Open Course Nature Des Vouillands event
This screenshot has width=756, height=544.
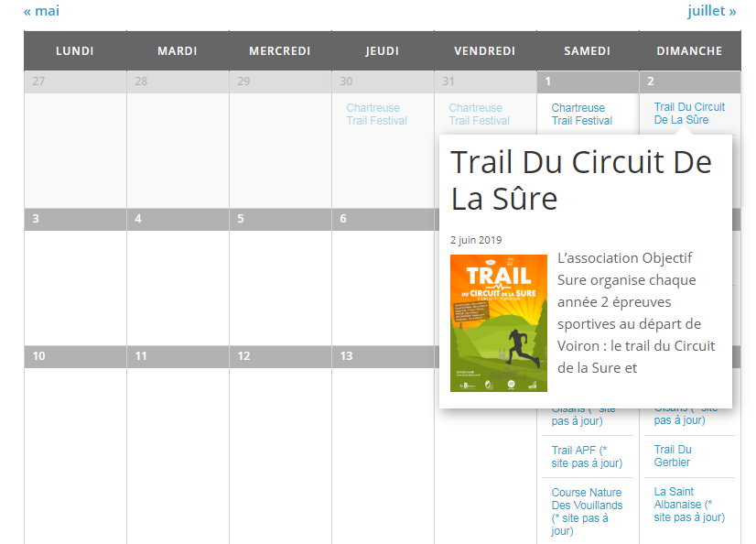pos(587,511)
